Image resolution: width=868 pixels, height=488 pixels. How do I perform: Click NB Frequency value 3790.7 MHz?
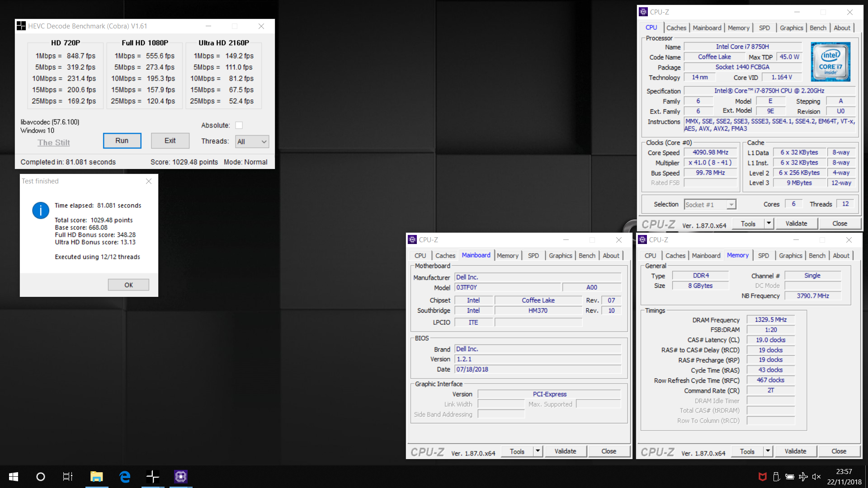coord(812,296)
